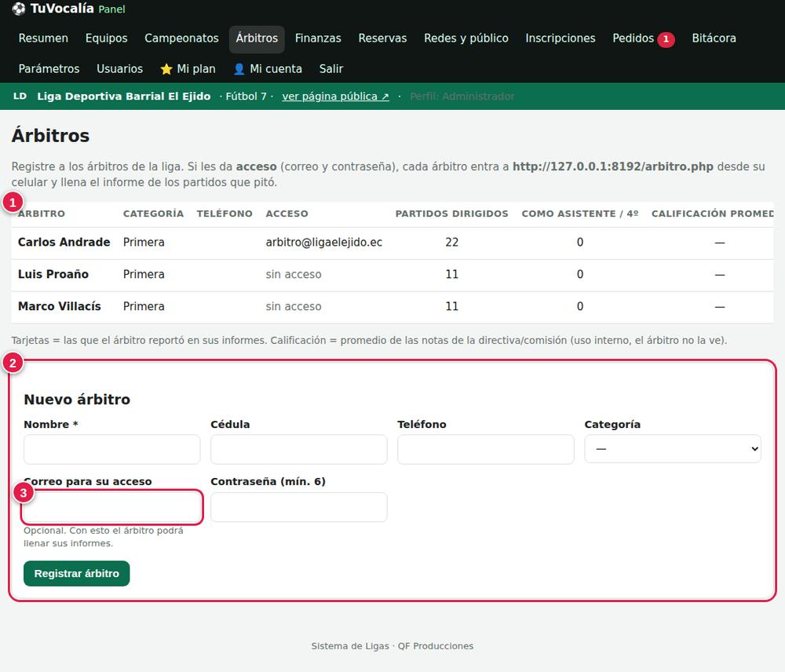Click the CATEGORÍA column header

click(153, 214)
